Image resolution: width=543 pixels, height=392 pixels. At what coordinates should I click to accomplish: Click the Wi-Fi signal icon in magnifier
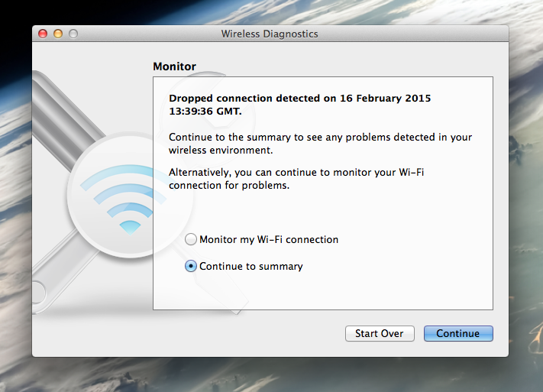(x=121, y=199)
